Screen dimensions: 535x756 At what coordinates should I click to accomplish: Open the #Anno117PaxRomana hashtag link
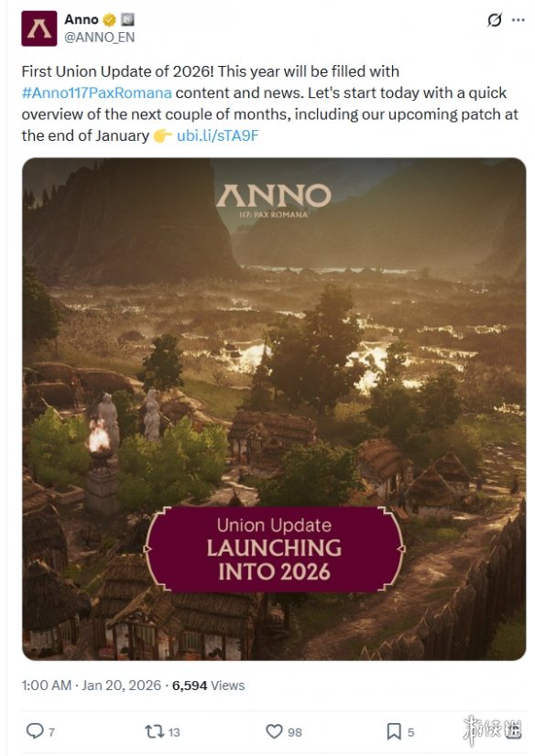coord(96,92)
